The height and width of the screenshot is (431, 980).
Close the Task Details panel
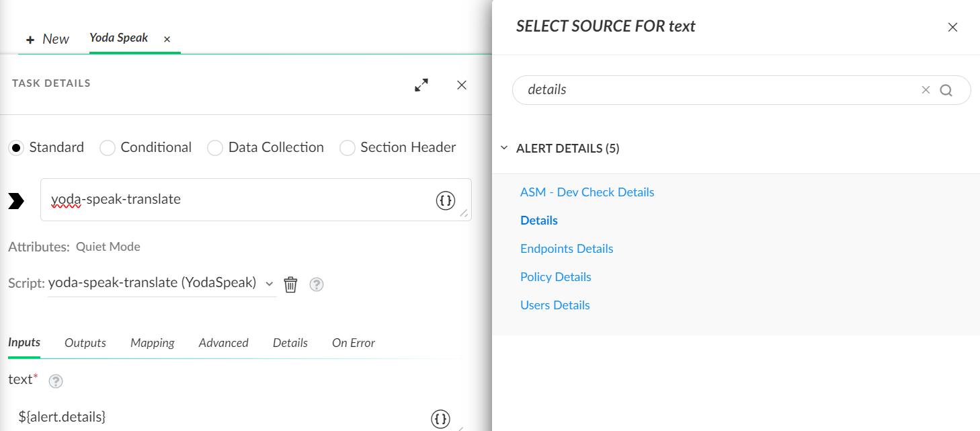pyautogui.click(x=462, y=85)
